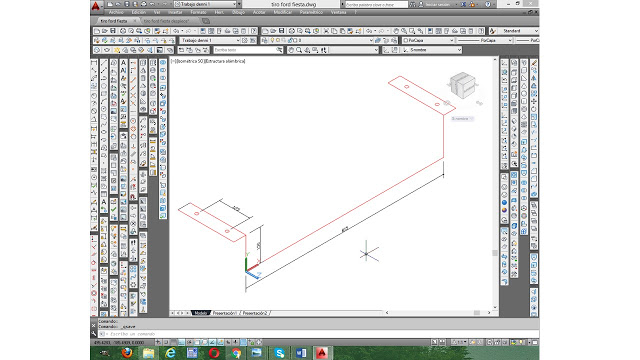Select the Aligned dimension tool
Screen dimensions: 640x360
(94, 71)
